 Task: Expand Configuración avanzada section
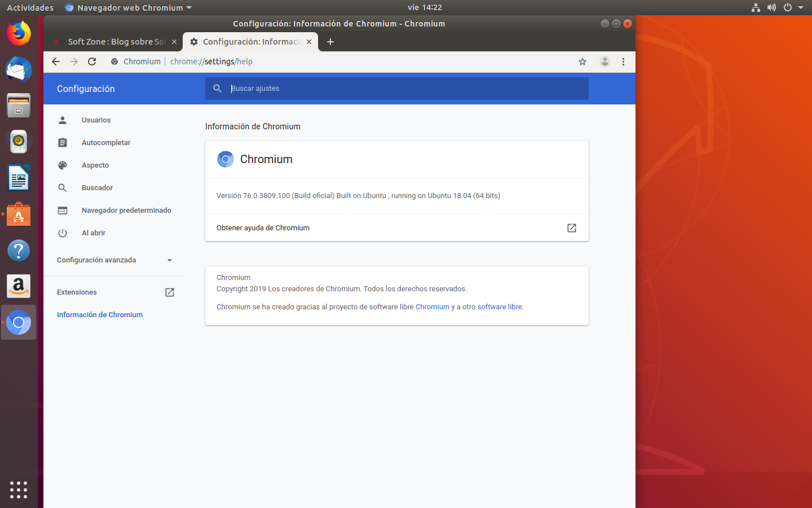pyautogui.click(x=114, y=260)
